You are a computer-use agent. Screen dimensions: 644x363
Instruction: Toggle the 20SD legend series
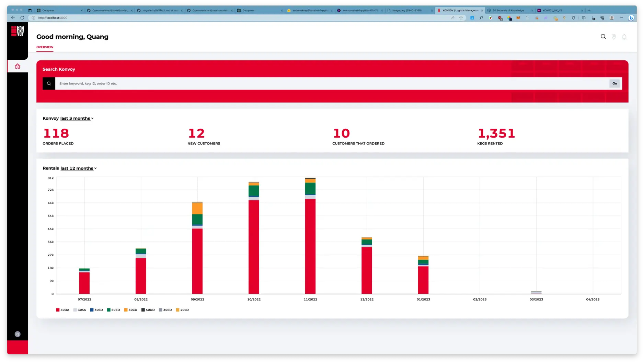point(182,310)
